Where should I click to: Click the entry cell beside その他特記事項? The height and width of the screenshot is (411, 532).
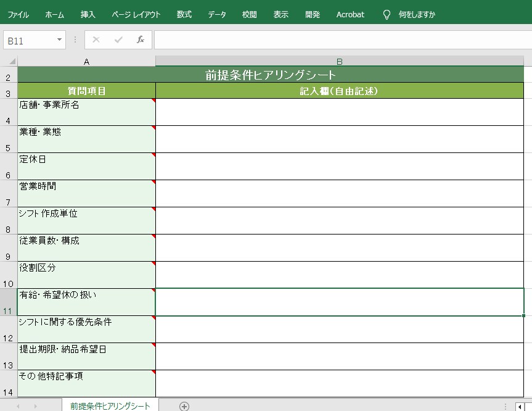click(x=340, y=384)
